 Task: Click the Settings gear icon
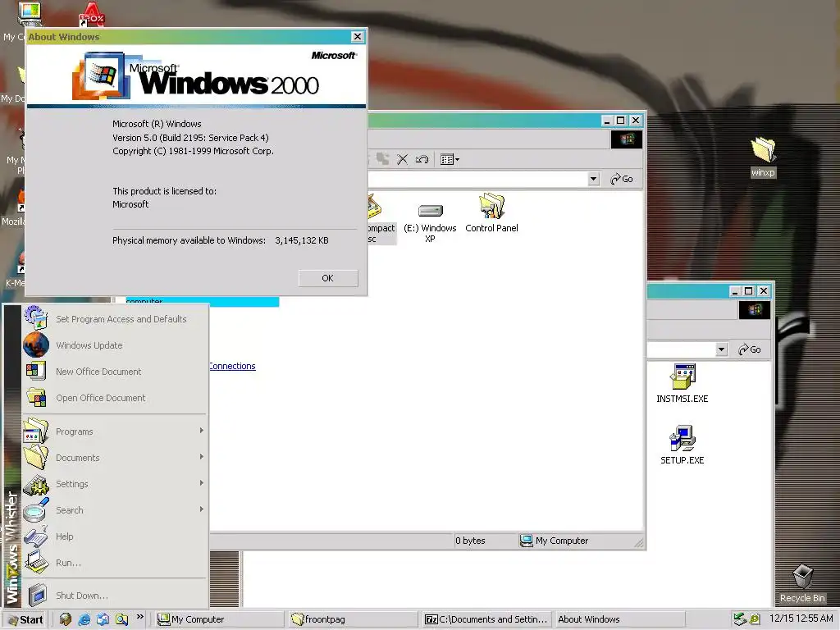coord(36,484)
